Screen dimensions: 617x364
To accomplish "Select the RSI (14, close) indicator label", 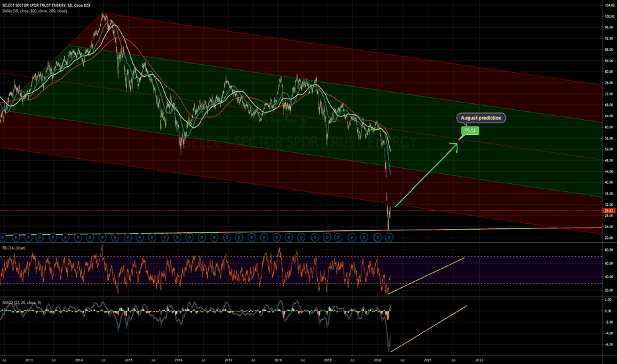I will tap(14, 248).
